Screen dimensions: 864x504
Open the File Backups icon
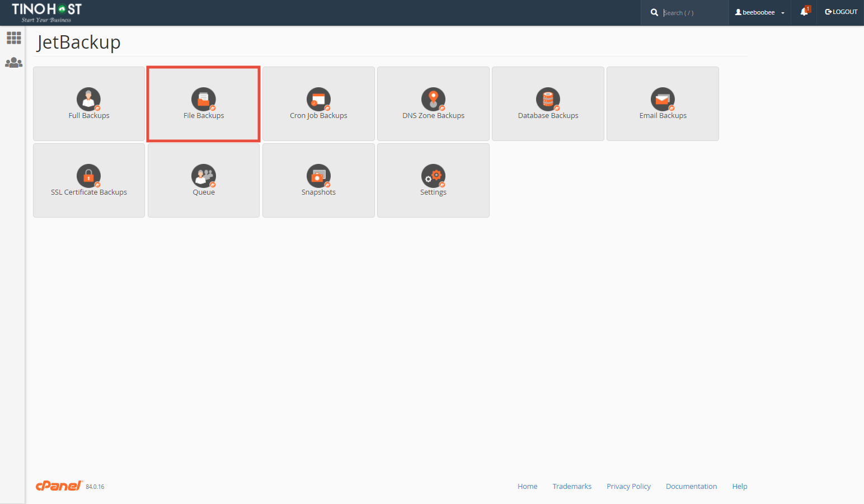click(x=204, y=99)
